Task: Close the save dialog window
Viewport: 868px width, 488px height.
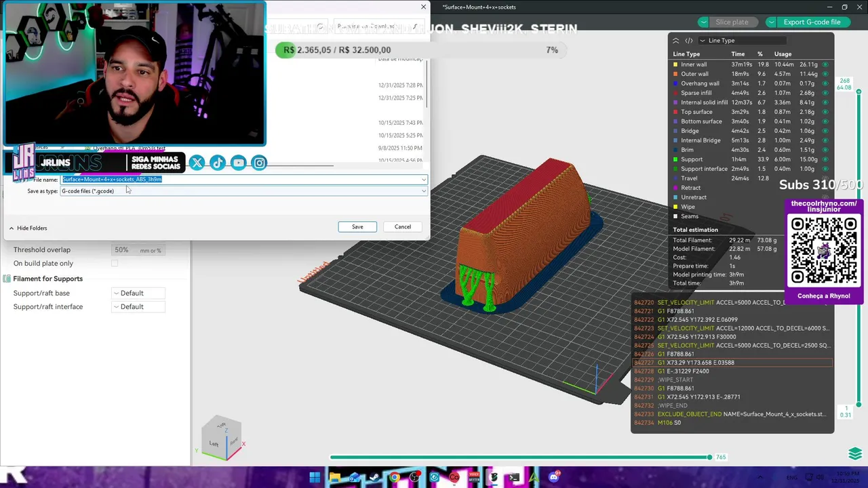Action: coord(424,7)
